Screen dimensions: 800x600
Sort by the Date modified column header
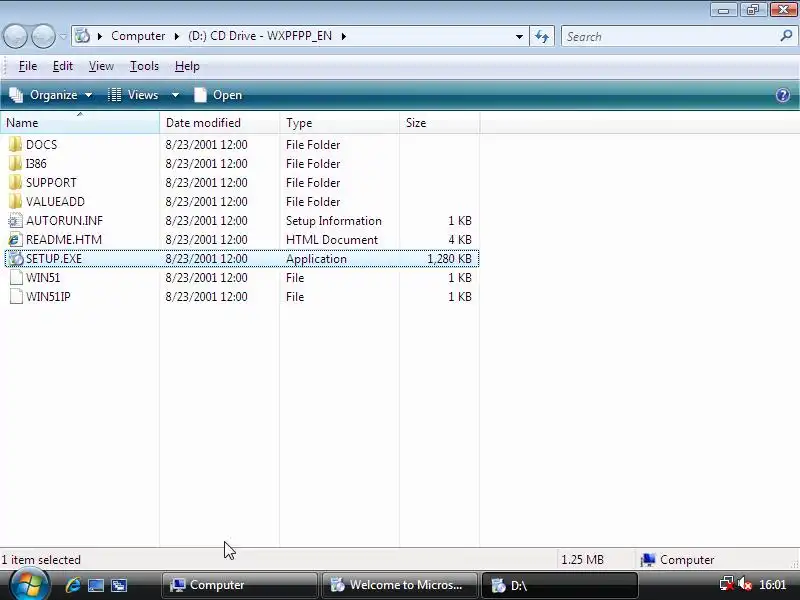[219, 123]
